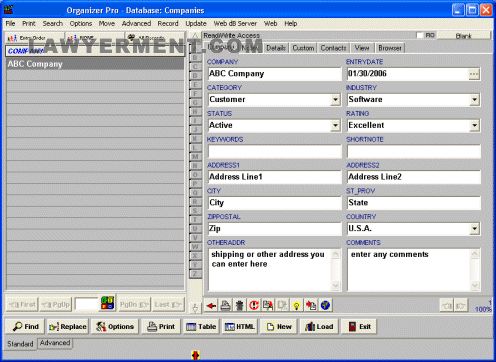Screen dimensions: 496x362
Task: Click the red exclamation circle icon
Action: (x=254, y=305)
